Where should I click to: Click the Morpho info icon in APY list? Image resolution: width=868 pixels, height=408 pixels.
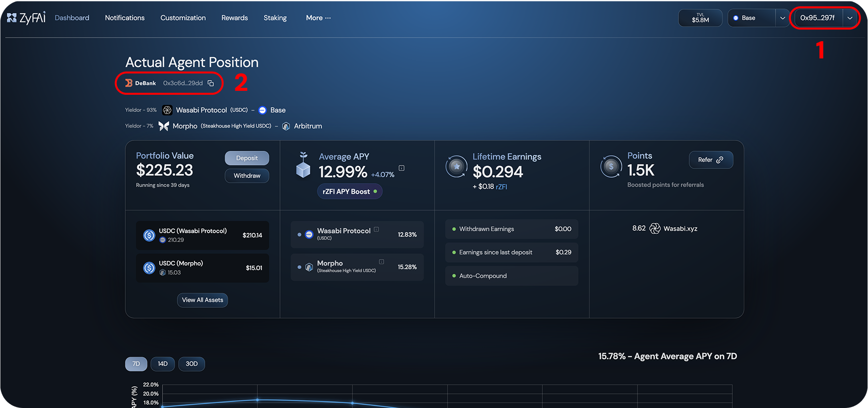click(x=381, y=262)
